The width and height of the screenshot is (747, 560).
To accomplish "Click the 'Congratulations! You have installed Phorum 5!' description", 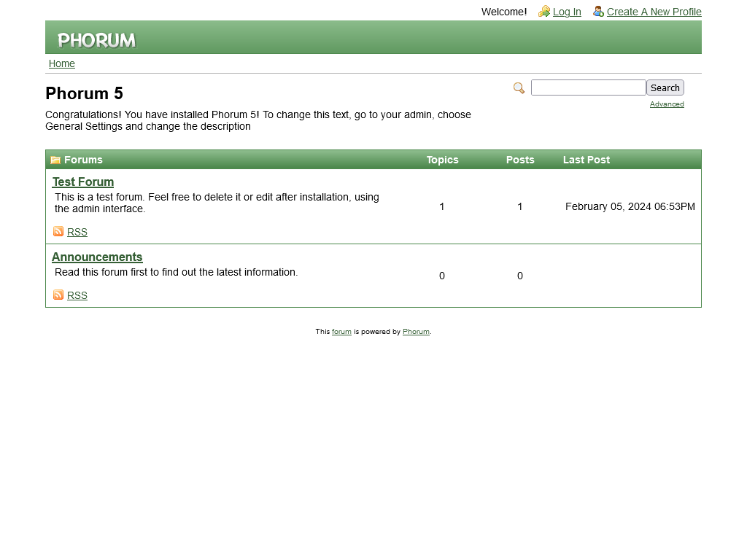I will pyautogui.click(x=258, y=120).
